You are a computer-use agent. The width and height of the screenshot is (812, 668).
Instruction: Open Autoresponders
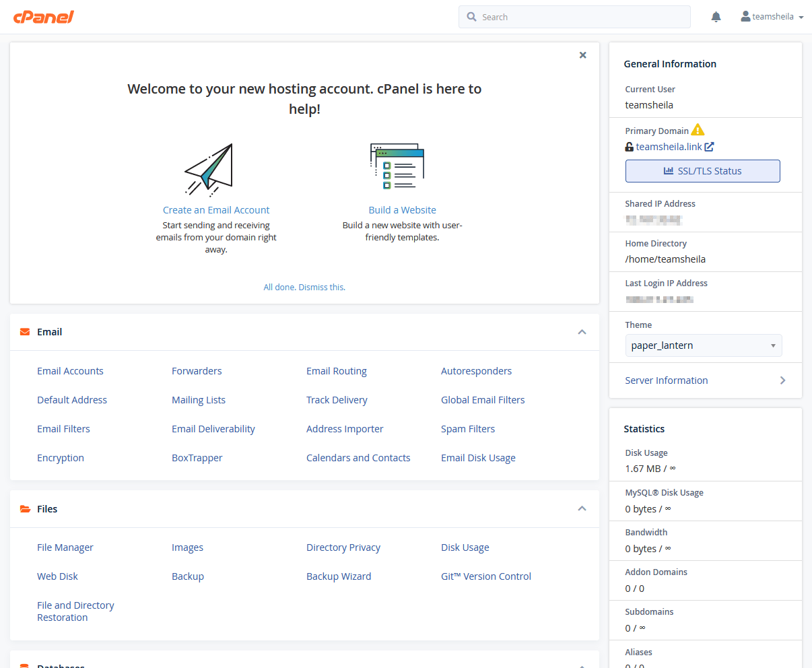tap(476, 371)
